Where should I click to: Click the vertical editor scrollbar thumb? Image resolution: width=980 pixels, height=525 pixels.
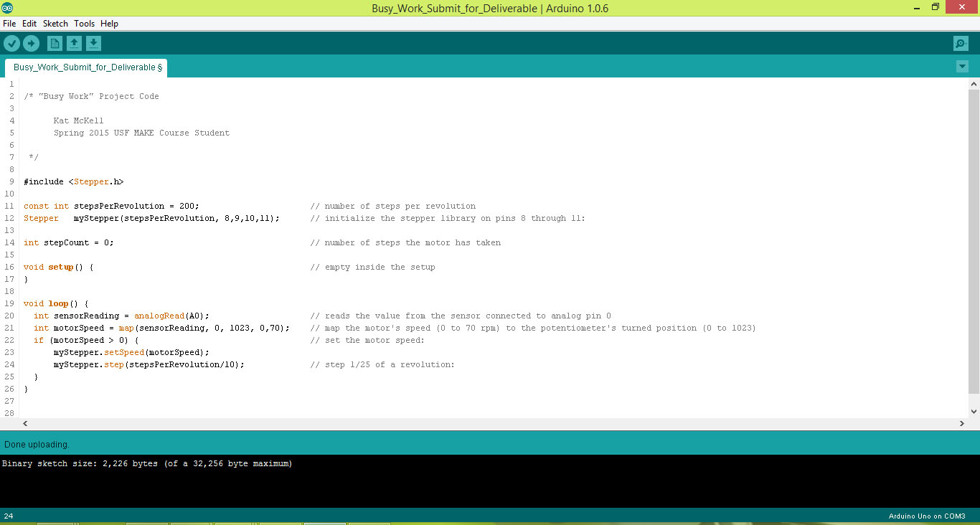click(x=974, y=241)
